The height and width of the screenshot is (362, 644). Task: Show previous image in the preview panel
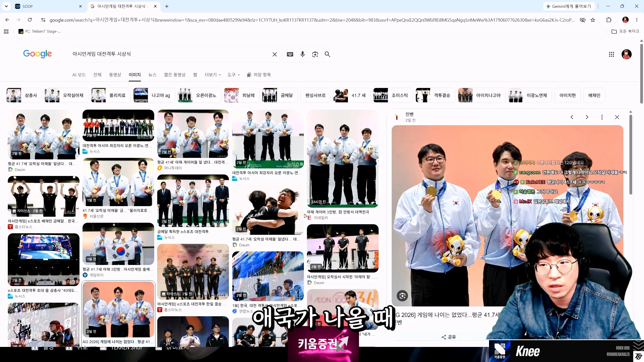point(572,117)
